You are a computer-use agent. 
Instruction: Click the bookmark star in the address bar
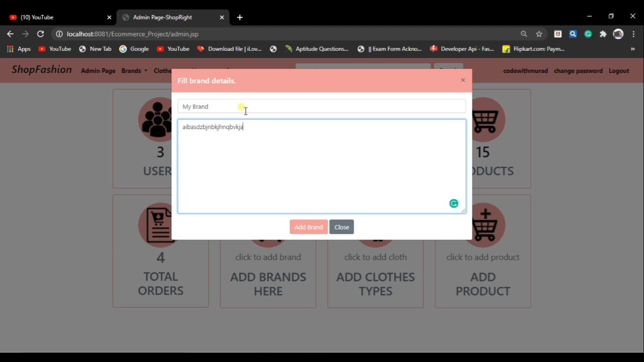(x=539, y=34)
